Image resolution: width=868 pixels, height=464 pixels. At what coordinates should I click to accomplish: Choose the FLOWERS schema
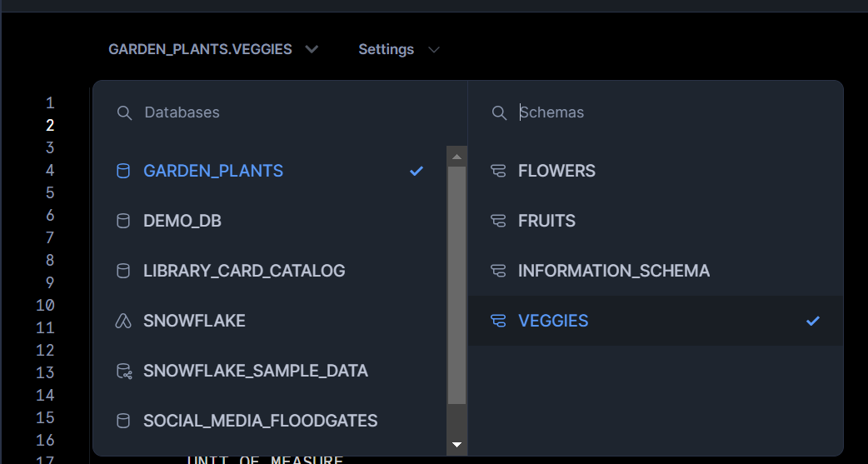656,171
